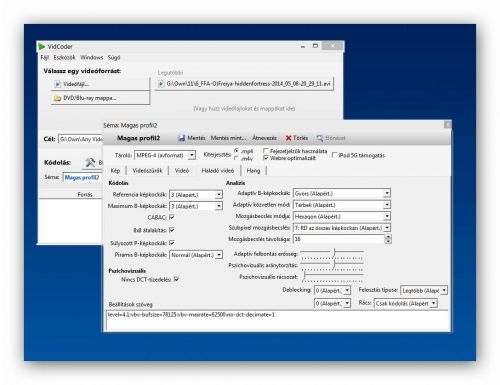Select the .mp4 extension radio button
Viewport: 500px width, 385px height.
coord(236,151)
